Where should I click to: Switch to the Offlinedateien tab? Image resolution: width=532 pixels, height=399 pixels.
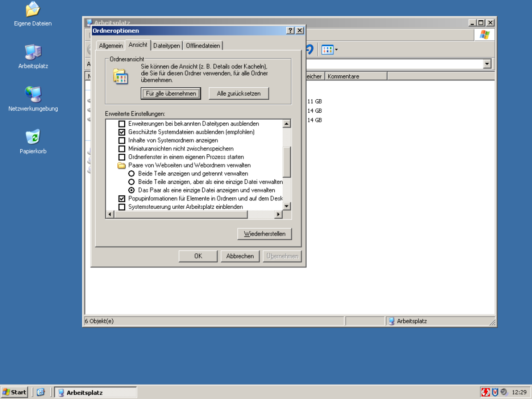pyautogui.click(x=203, y=45)
